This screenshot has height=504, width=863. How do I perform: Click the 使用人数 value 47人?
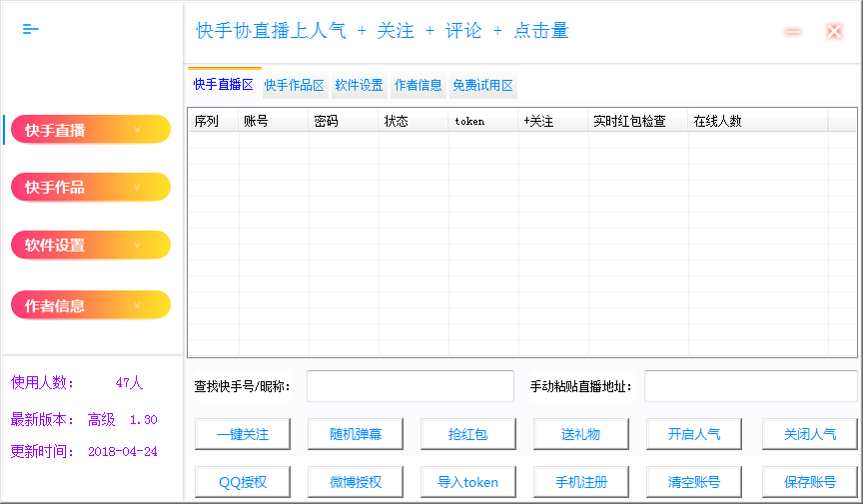pos(129,382)
